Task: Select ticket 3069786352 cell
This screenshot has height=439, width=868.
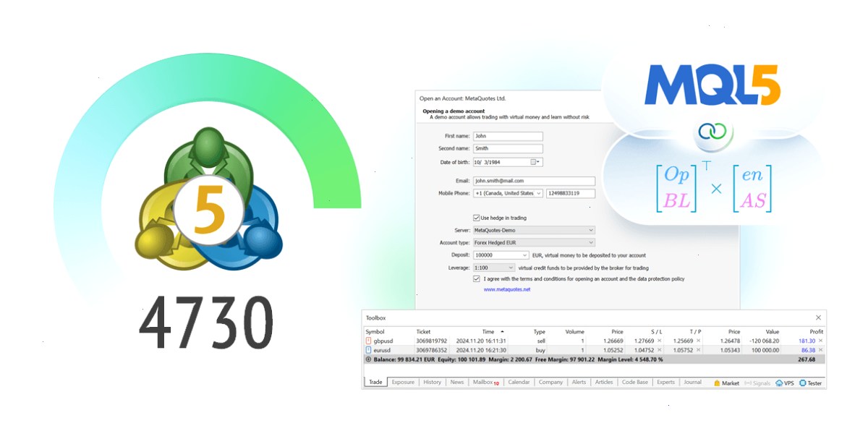Action: click(x=431, y=350)
